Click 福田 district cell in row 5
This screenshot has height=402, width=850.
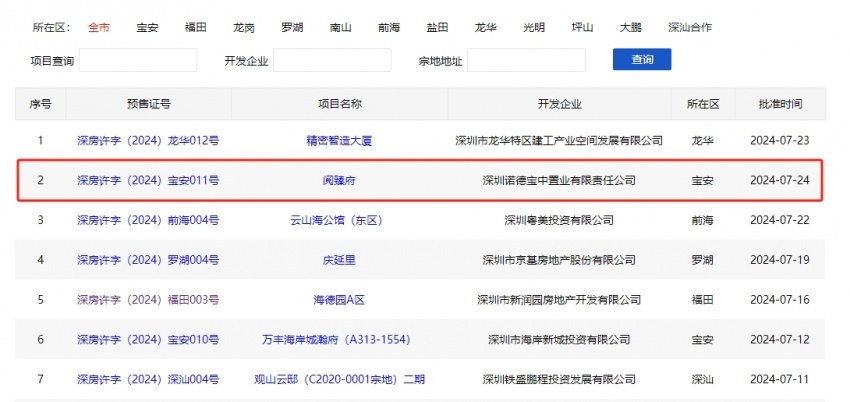click(x=703, y=300)
